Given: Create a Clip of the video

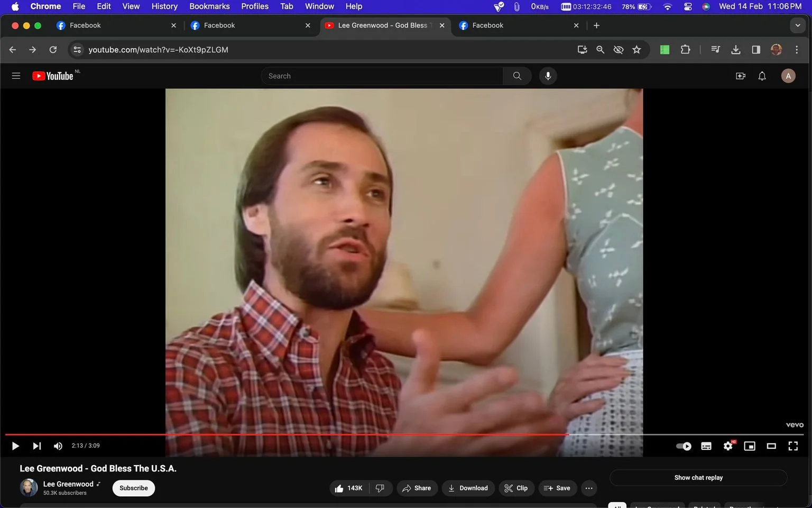Looking at the screenshot, I should 516,488.
